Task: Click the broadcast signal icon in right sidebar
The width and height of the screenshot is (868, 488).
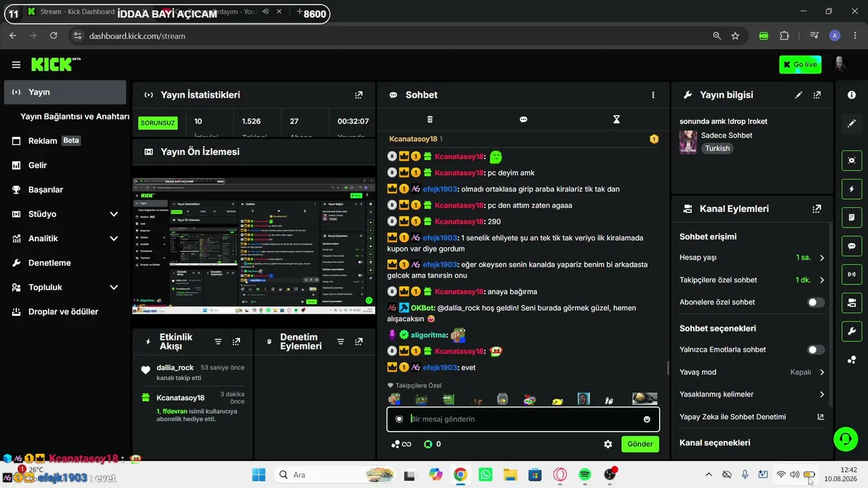Action: [x=852, y=274]
